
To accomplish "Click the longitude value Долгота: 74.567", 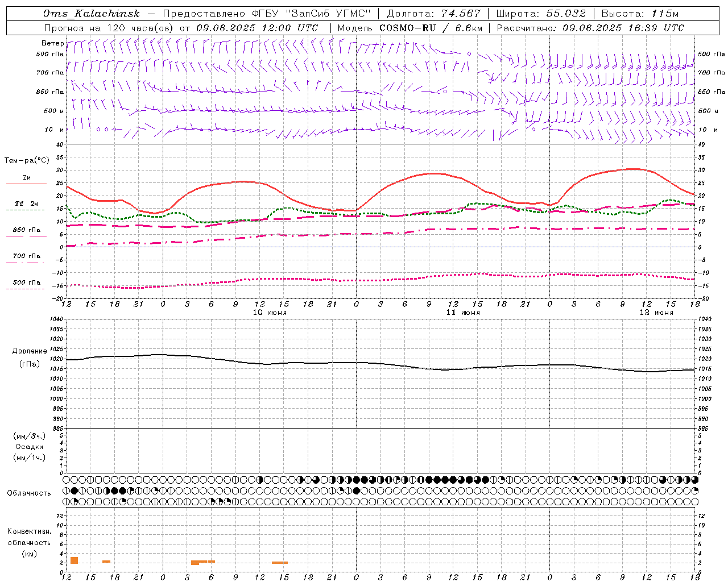I will 434,14.
